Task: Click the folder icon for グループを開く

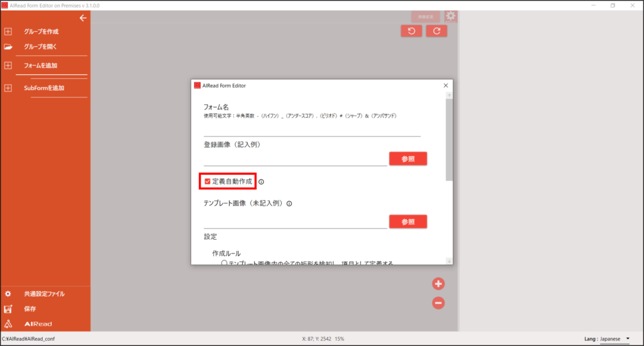Action: coord(8,47)
